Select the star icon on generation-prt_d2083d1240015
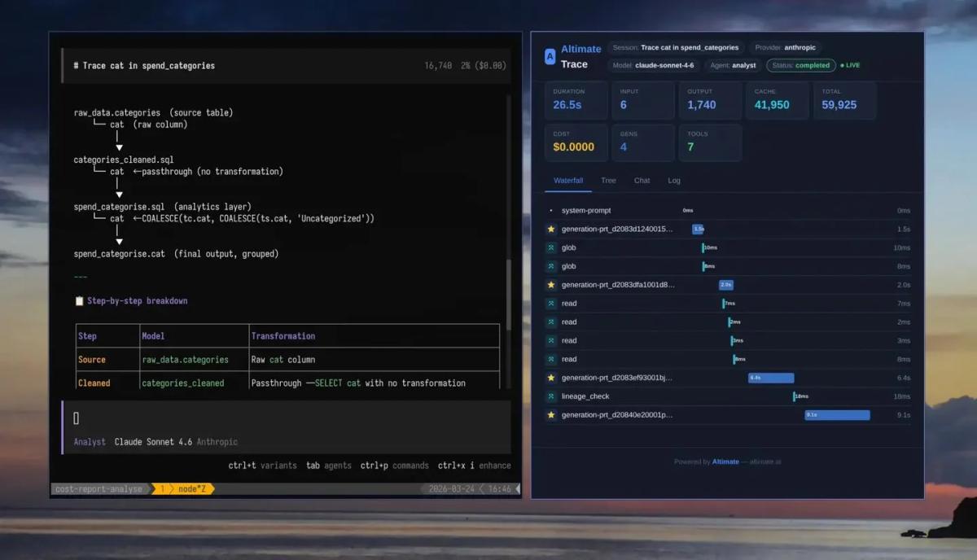The width and height of the screenshot is (977, 560). coord(551,229)
